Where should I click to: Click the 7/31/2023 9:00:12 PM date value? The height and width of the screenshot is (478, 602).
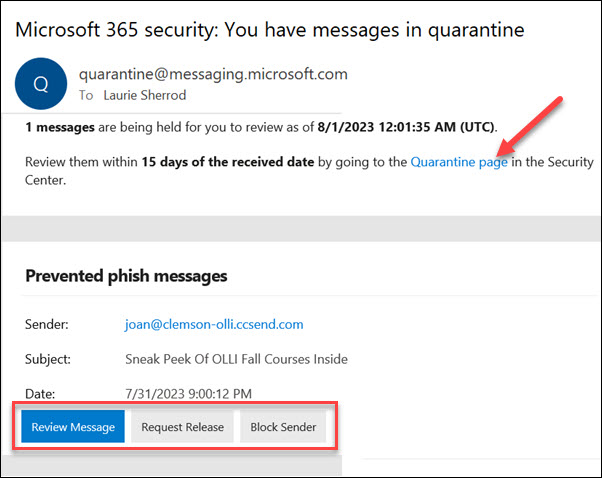click(189, 394)
